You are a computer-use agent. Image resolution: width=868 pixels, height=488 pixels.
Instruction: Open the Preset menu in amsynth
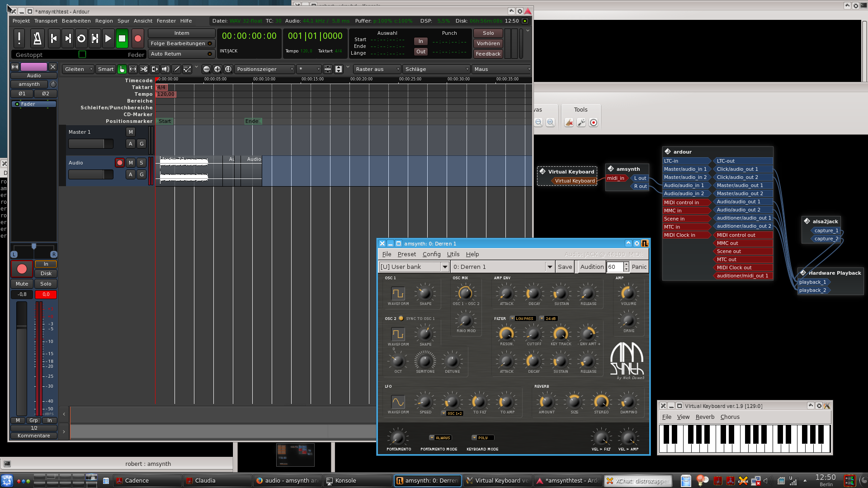pos(407,254)
